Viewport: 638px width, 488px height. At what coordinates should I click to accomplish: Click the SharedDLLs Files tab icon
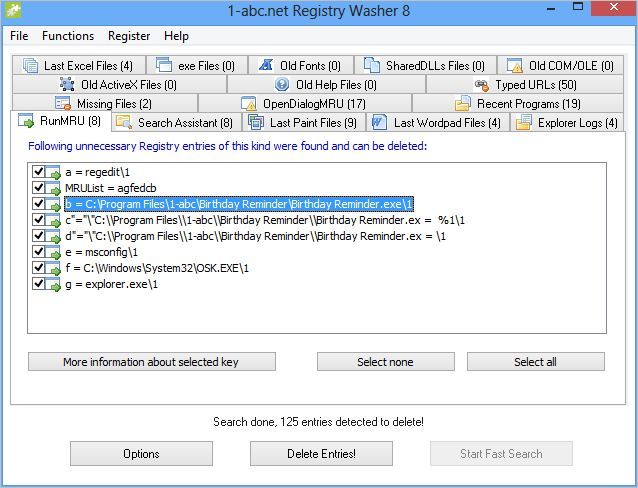(371, 65)
